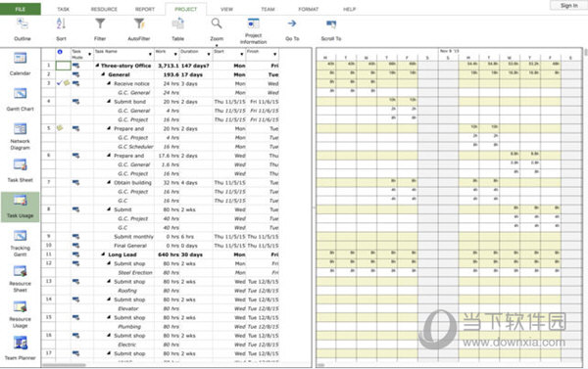Collapse the Obtain building task

[109, 182]
